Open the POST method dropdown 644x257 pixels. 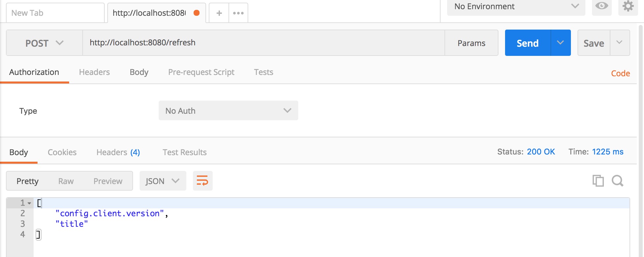(44, 43)
